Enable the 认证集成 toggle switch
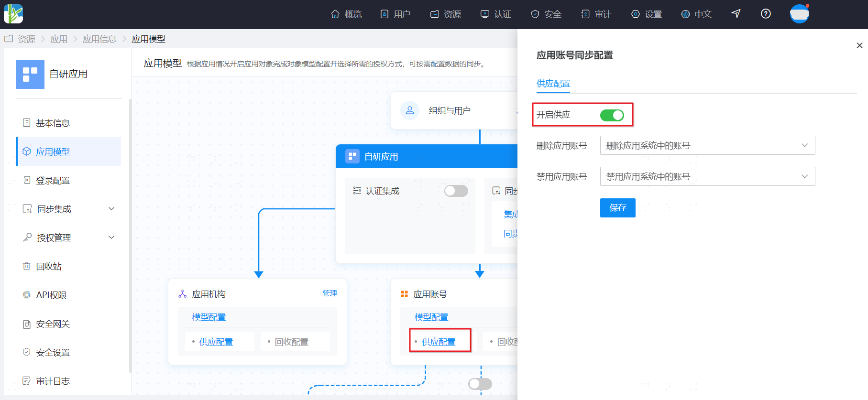The height and width of the screenshot is (400, 868). click(x=456, y=191)
